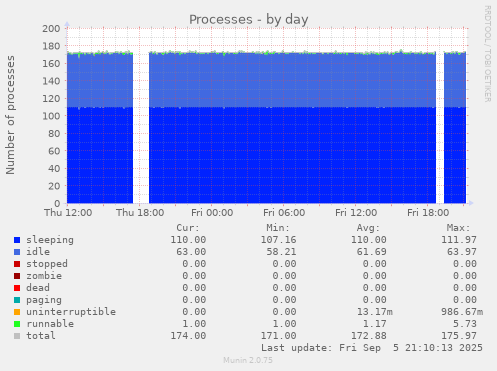Screen dimensions: 497x371
Task: Click the total Min value 171.00
Action: point(278,336)
